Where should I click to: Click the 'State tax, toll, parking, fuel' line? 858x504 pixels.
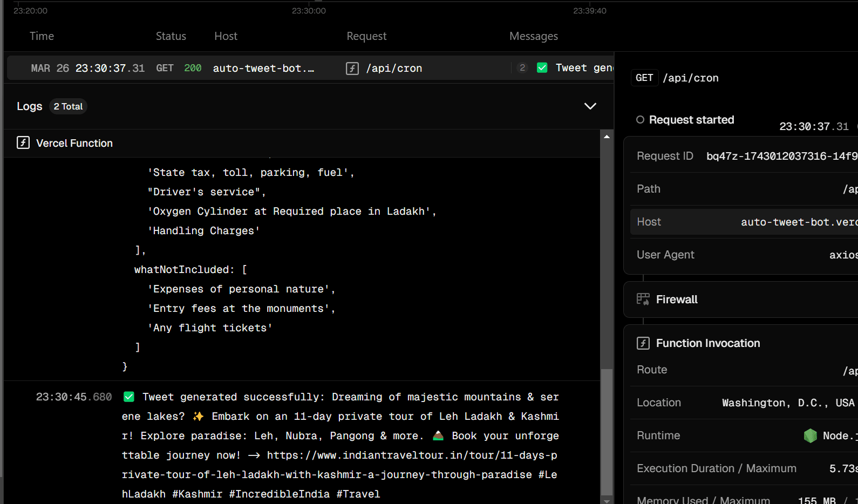[x=251, y=172]
